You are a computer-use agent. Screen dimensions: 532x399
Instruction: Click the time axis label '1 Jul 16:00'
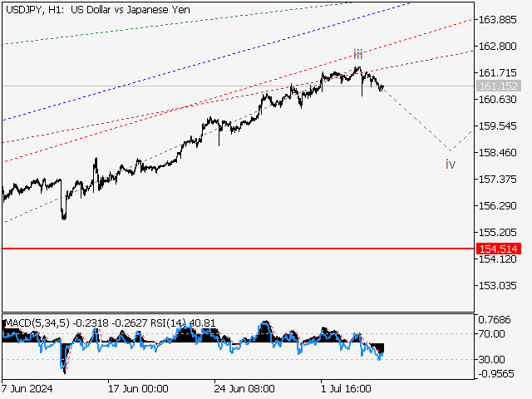346,388
